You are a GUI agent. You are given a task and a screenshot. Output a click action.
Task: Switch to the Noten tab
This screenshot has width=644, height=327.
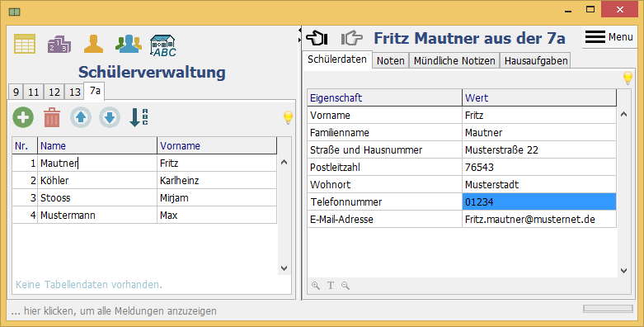[391, 60]
